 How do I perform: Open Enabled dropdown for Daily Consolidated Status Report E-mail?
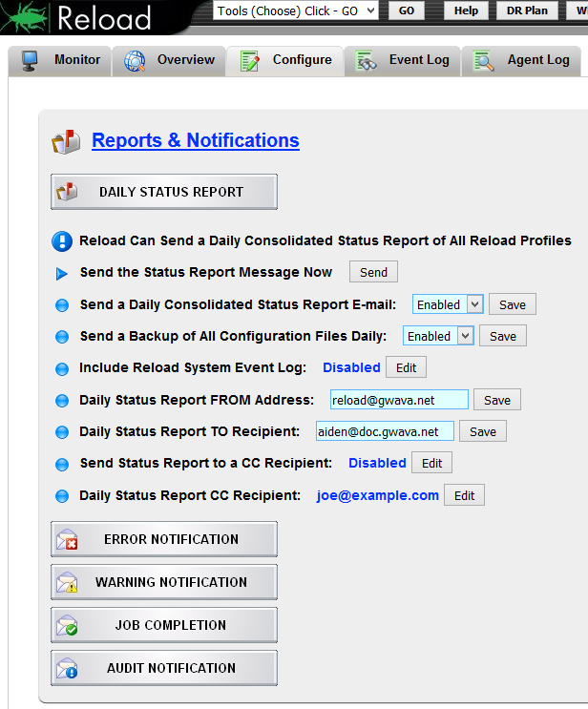tap(448, 304)
